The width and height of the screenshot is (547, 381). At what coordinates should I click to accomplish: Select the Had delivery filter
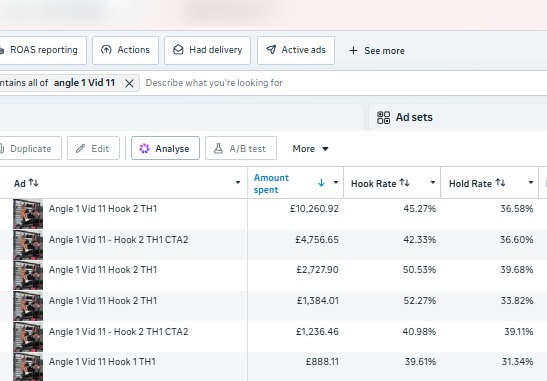(x=208, y=50)
